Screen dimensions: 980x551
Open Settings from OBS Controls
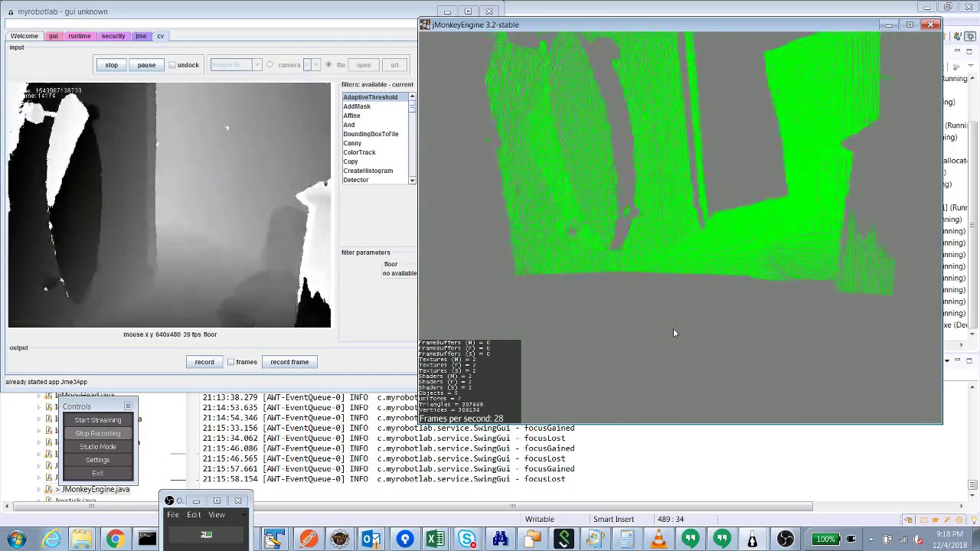tap(98, 460)
